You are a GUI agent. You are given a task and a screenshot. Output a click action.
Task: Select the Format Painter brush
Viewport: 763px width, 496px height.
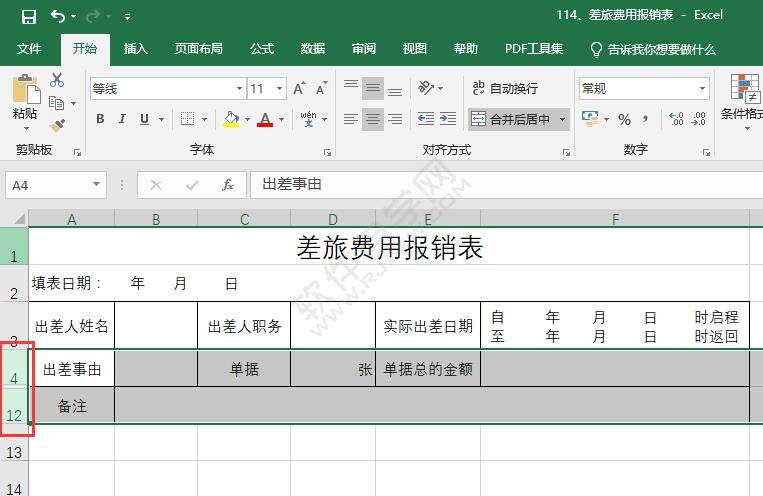(x=57, y=125)
